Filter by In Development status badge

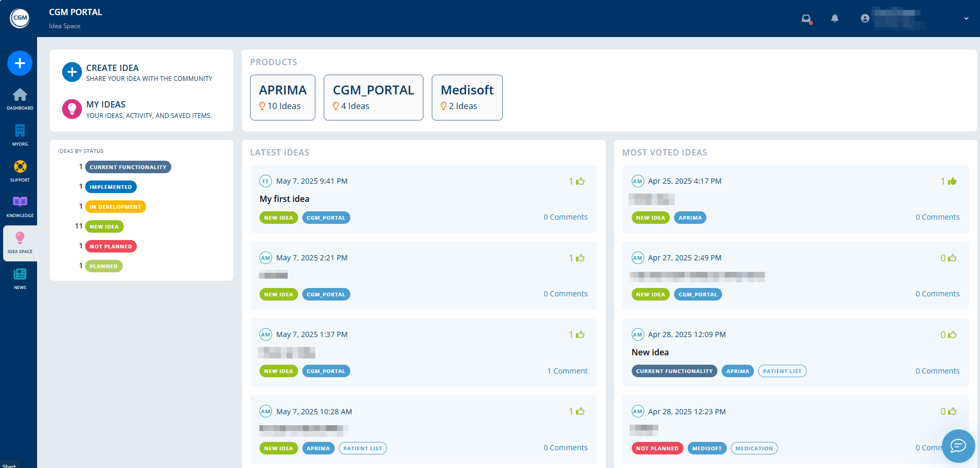coord(115,207)
